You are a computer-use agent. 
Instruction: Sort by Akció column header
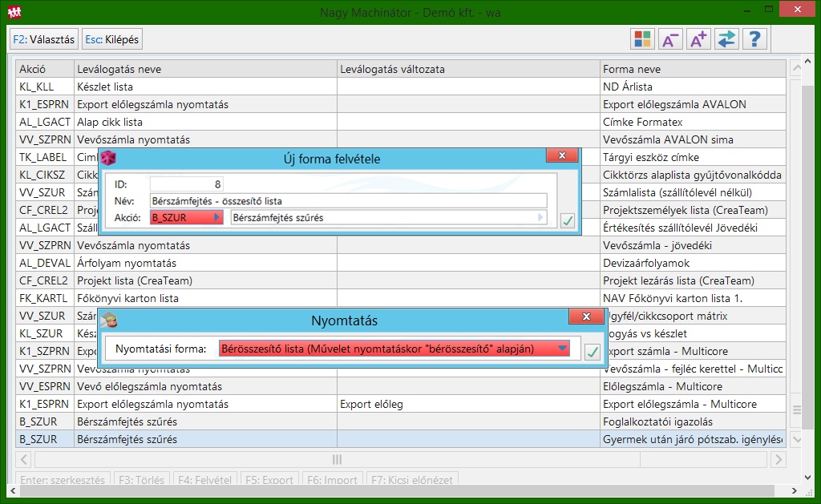pos(45,69)
